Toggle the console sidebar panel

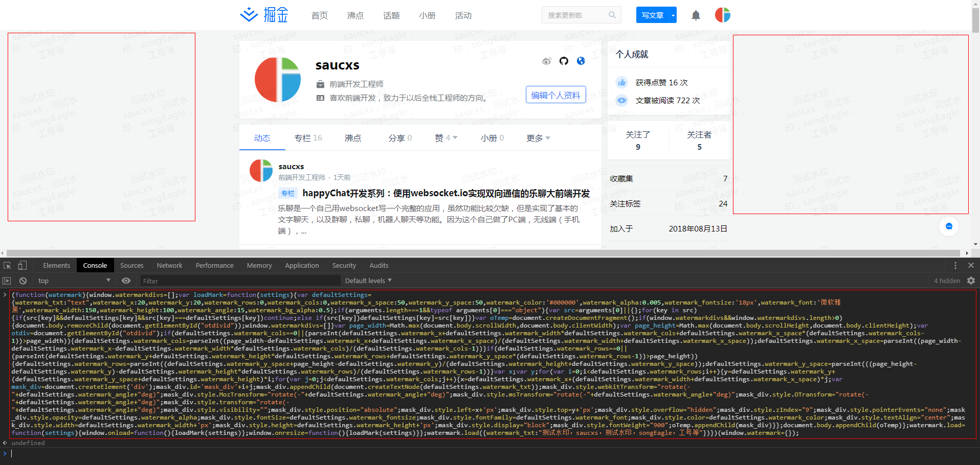click(7, 281)
